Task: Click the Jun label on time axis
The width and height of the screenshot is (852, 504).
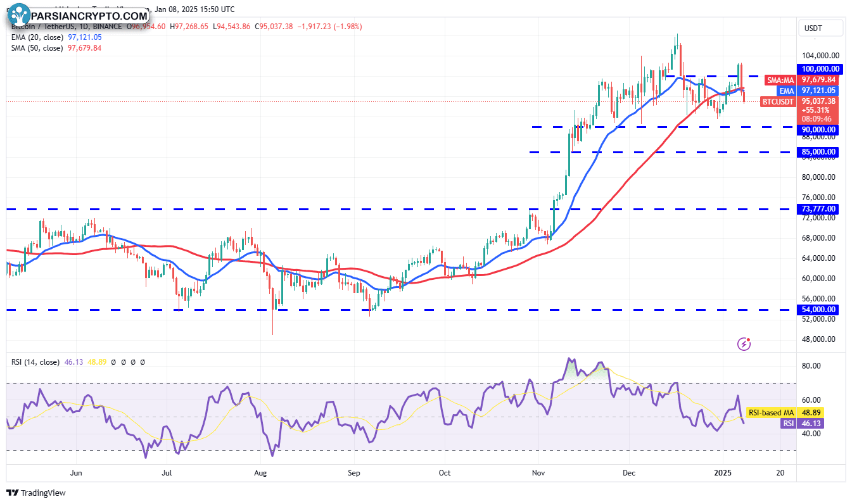Action: click(x=77, y=473)
